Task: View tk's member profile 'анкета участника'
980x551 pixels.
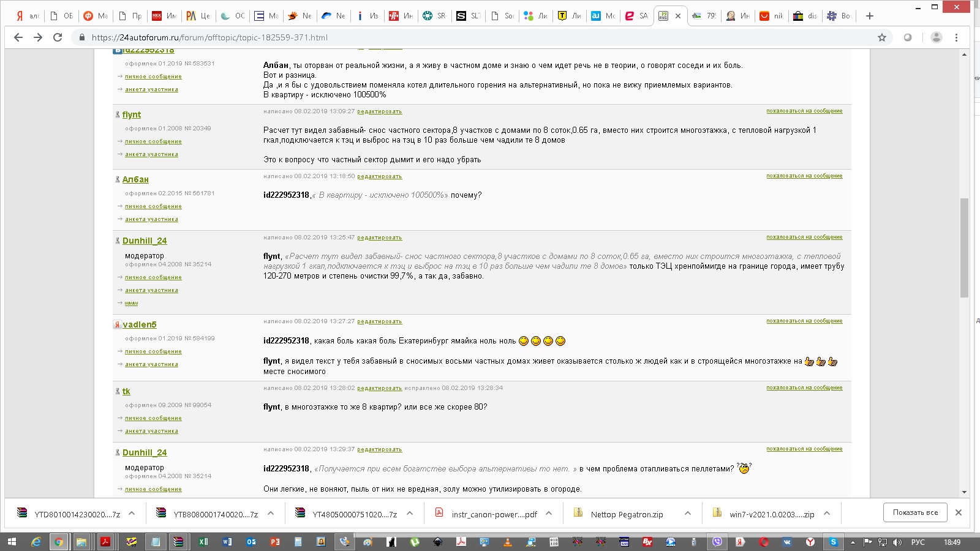Action: [151, 431]
